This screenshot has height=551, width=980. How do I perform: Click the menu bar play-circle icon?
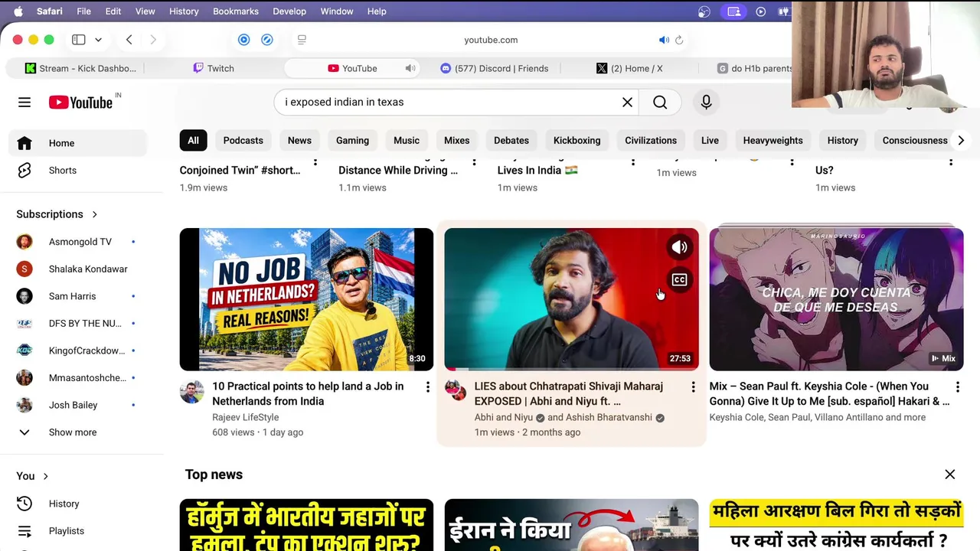(760, 11)
